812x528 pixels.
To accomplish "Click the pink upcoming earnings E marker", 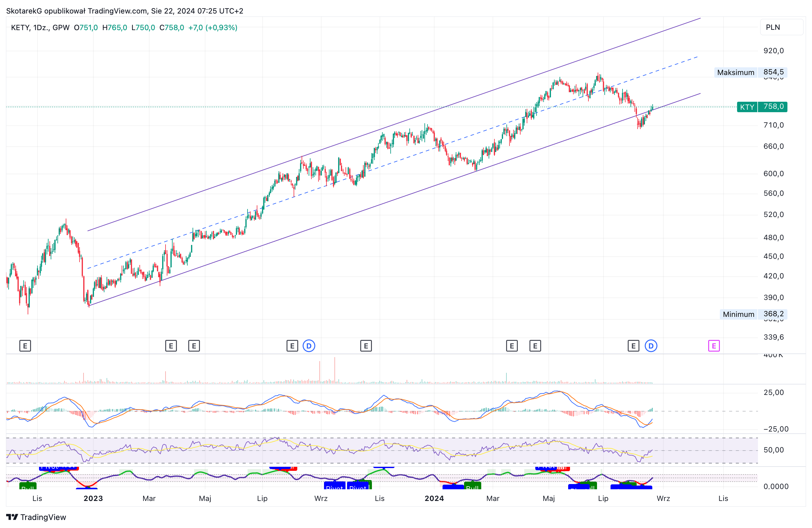I will [714, 346].
